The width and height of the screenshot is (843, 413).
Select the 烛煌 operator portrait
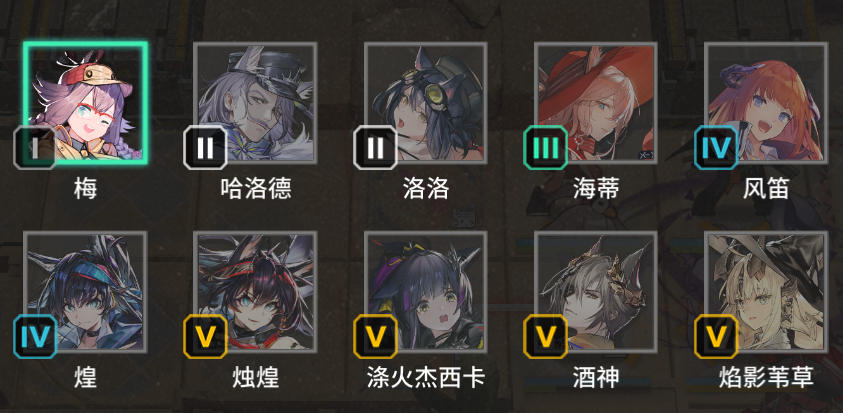point(255,292)
